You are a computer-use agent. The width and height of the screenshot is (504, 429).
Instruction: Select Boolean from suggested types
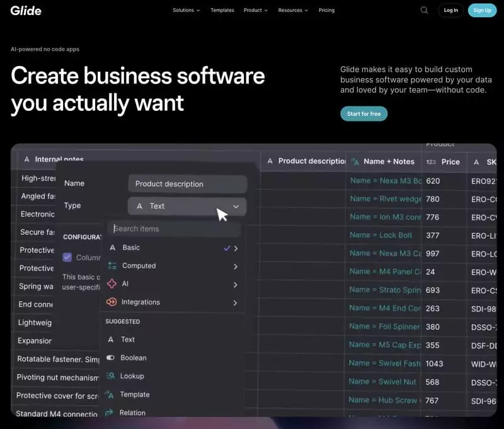coord(134,358)
